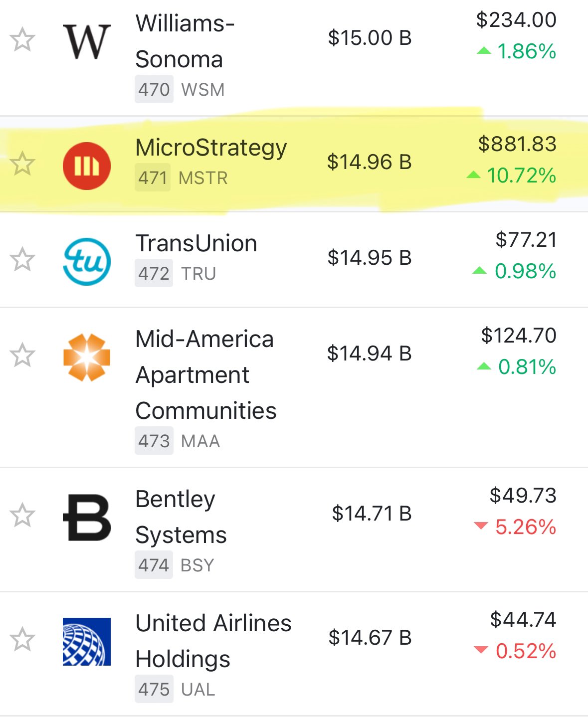
Task: Click the United Airlines globe logo
Action: click(86, 642)
